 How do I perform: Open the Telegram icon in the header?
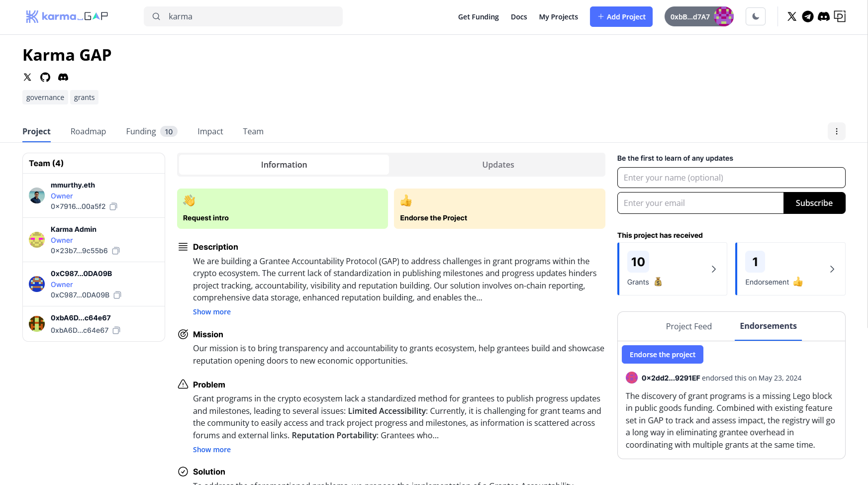(808, 16)
